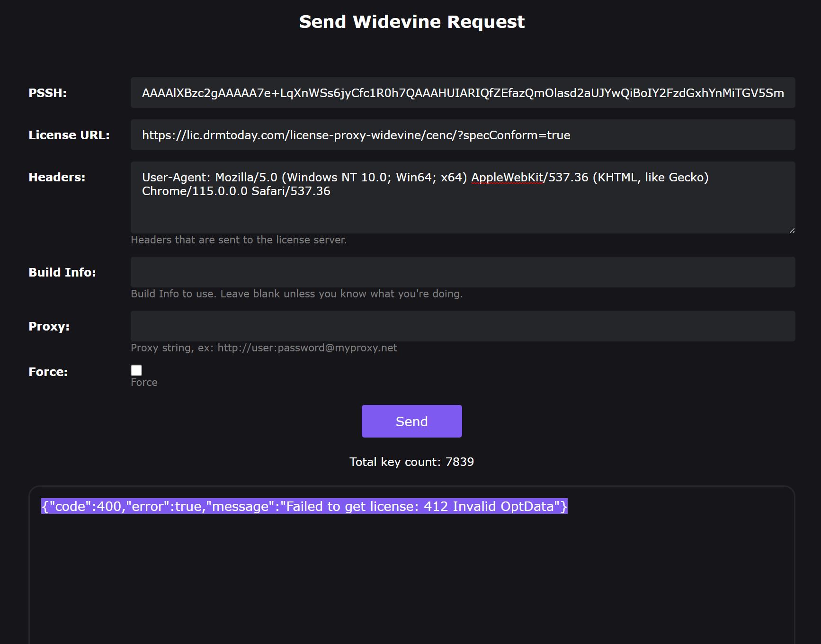Click the License URL: label

[69, 135]
